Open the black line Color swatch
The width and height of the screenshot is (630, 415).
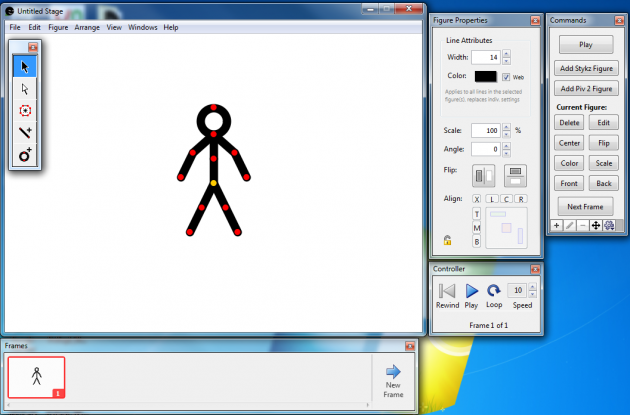(x=486, y=76)
